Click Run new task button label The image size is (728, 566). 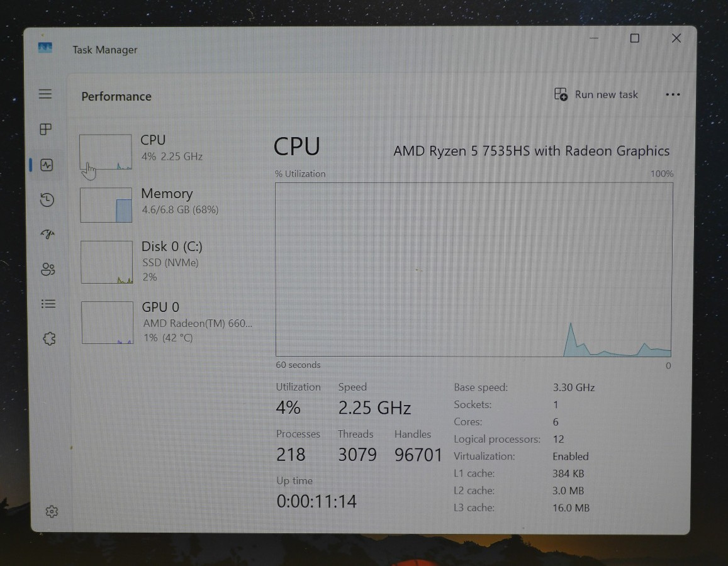[x=607, y=94]
